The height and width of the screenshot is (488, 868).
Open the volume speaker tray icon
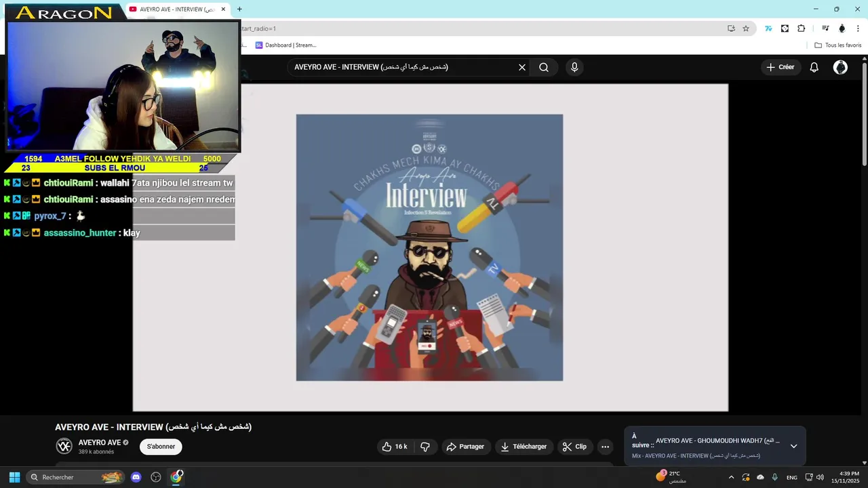click(820, 477)
